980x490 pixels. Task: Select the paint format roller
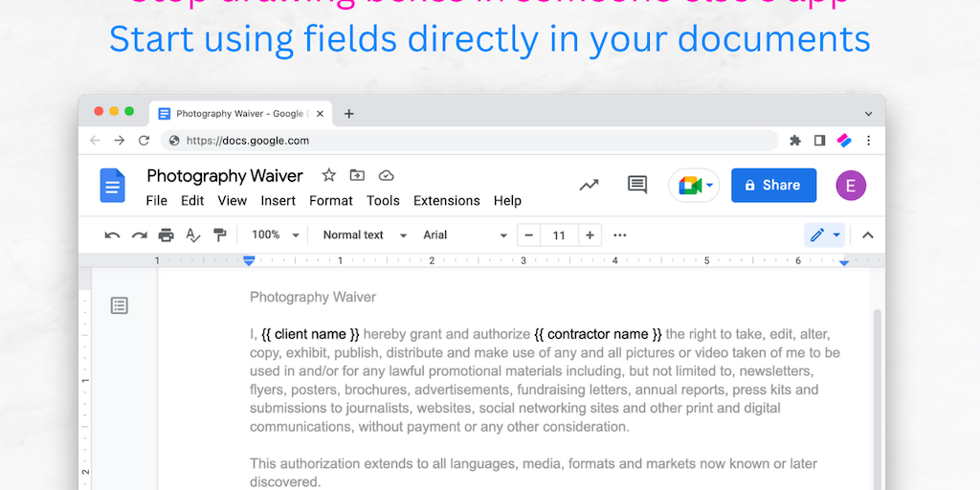click(220, 235)
